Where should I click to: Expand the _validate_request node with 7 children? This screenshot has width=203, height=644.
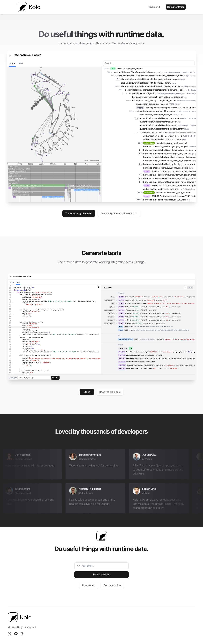(x=118, y=79)
